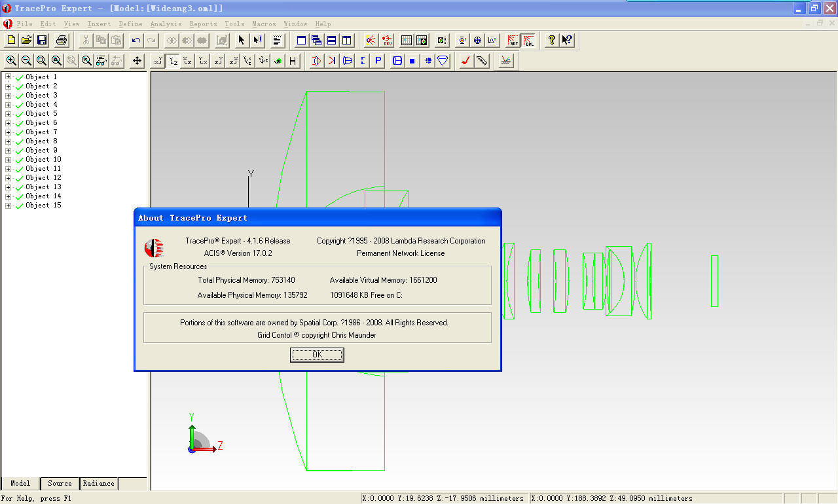The image size is (838, 504).
Task: Expand Object 15 tree node
Action: (x=9, y=205)
